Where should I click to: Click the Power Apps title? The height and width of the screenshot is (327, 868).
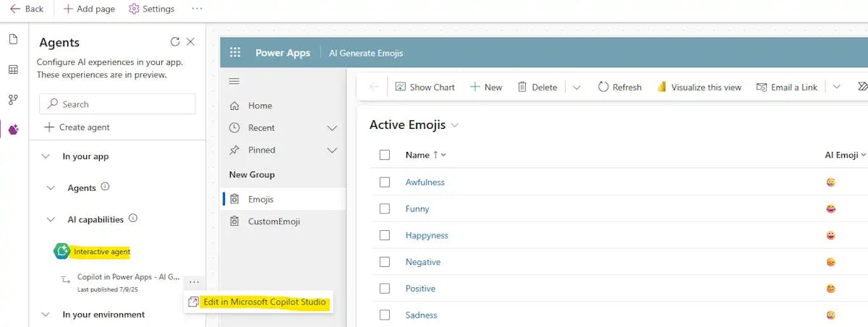(283, 53)
